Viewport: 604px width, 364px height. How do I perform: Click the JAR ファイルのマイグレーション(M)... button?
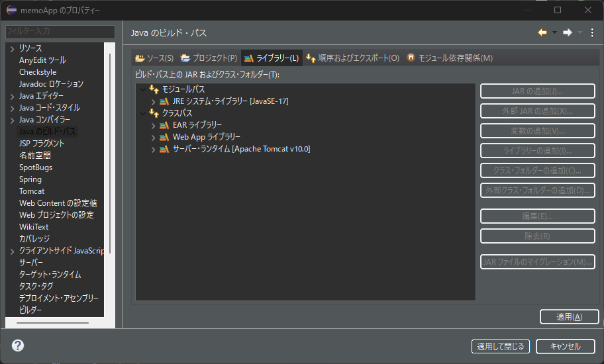coord(537,261)
